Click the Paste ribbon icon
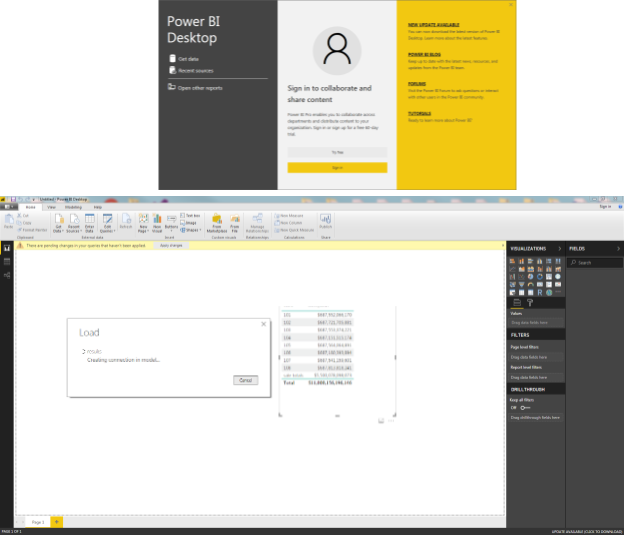Viewport: 624px width, 535px height. click(9, 221)
